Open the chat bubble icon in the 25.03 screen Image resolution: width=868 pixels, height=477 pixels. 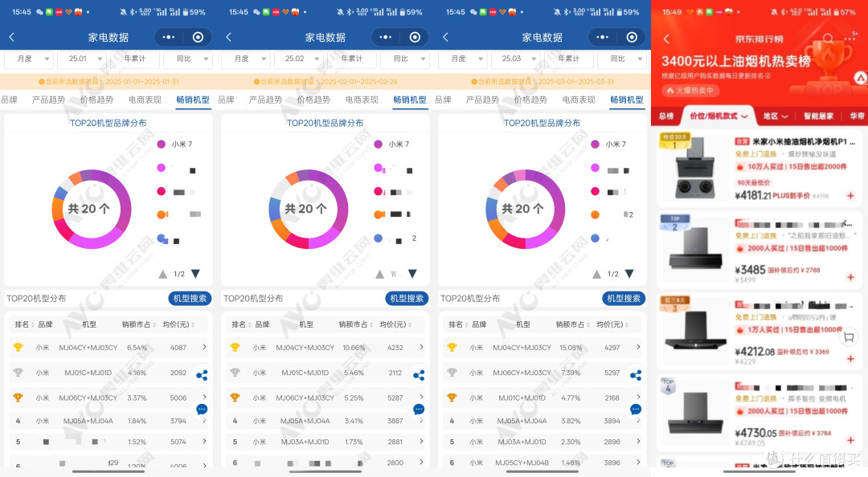pos(636,410)
